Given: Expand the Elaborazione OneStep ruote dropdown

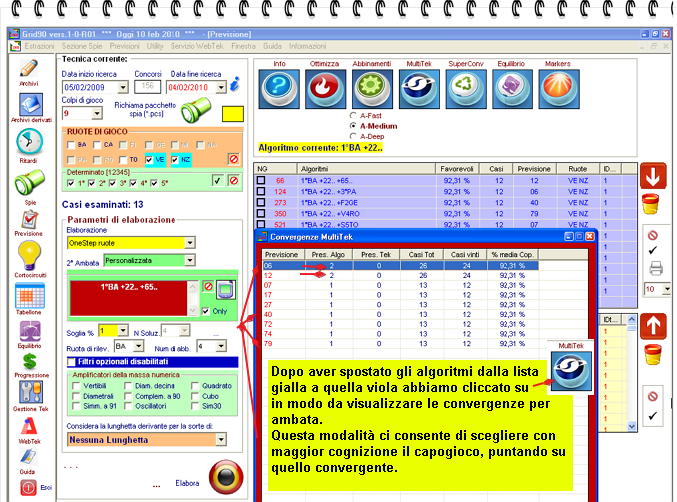Looking at the screenshot, I should click(x=190, y=243).
